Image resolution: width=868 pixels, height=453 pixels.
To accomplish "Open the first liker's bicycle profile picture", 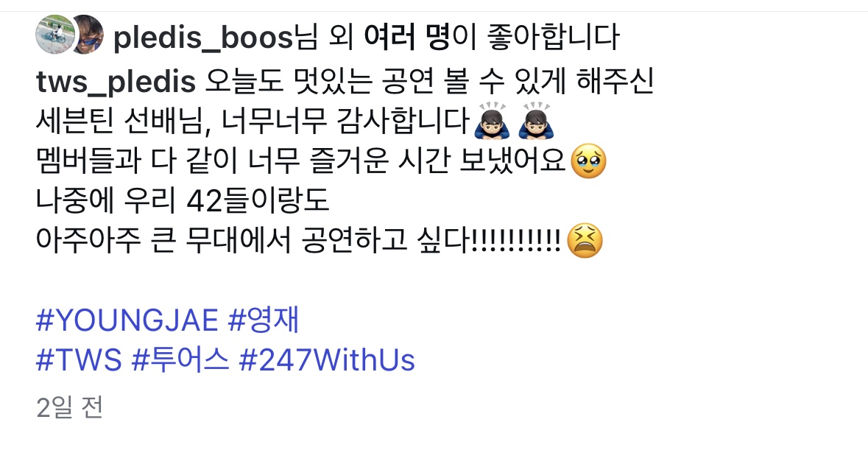I will click(x=54, y=35).
